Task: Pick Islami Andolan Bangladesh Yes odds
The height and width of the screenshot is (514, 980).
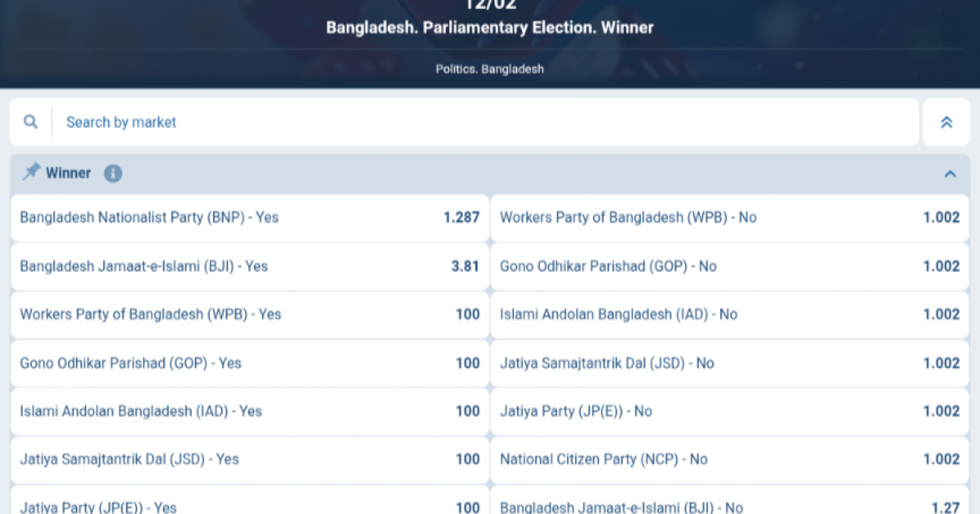Action: click(x=245, y=411)
